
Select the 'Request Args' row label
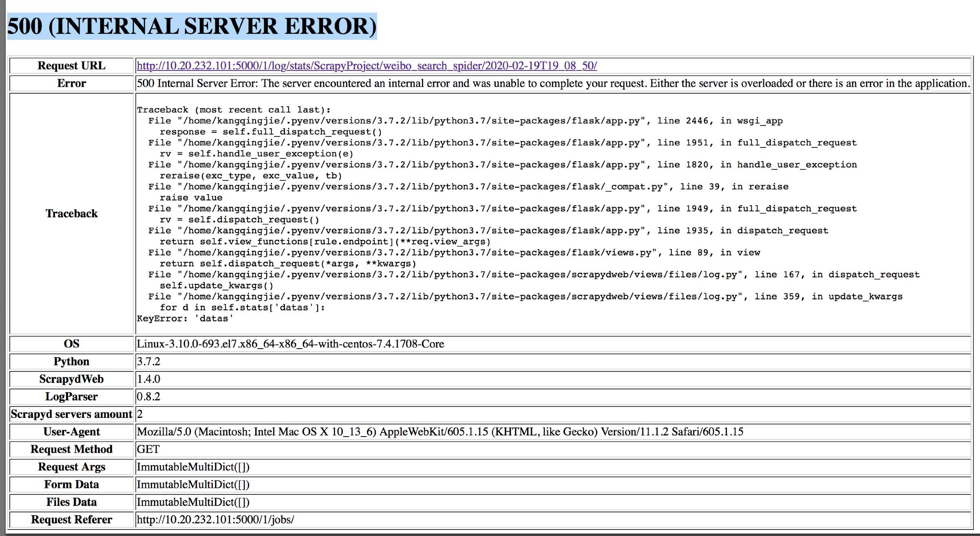[x=72, y=466]
